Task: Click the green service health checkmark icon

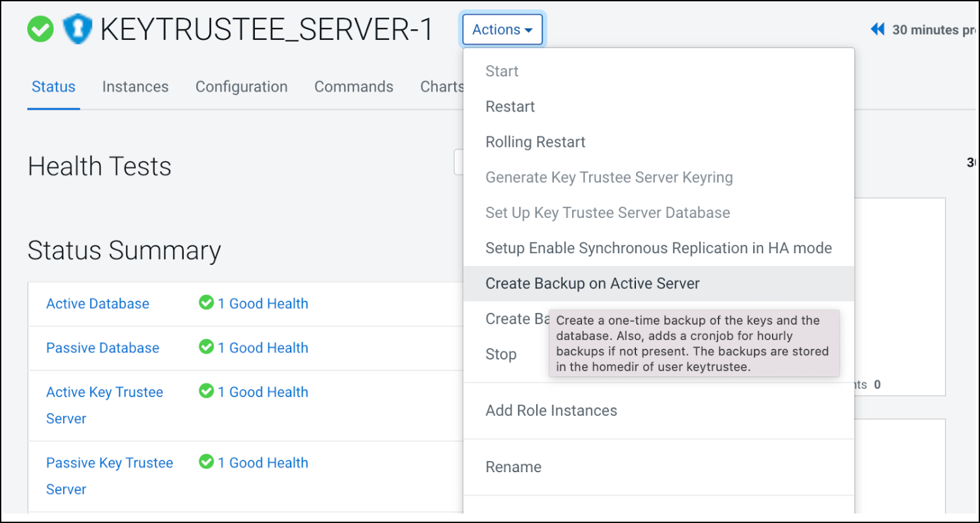Action: coord(40,30)
